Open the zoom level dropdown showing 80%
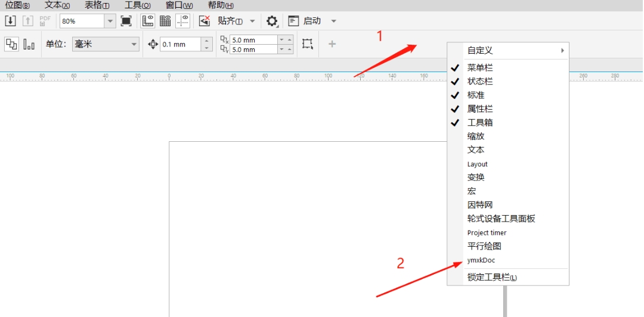This screenshot has height=317, width=644. [110, 21]
